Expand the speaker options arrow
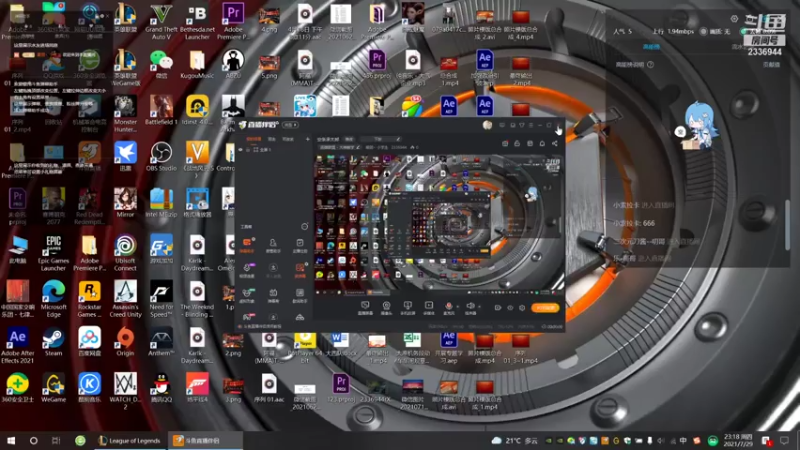Image resolution: width=800 pixels, height=450 pixels. [479, 307]
